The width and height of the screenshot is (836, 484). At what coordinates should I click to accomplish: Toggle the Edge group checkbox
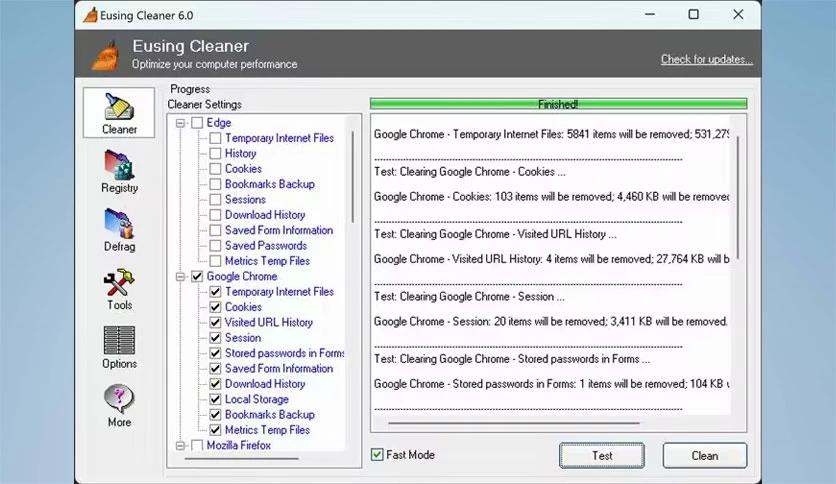[197, 123]
